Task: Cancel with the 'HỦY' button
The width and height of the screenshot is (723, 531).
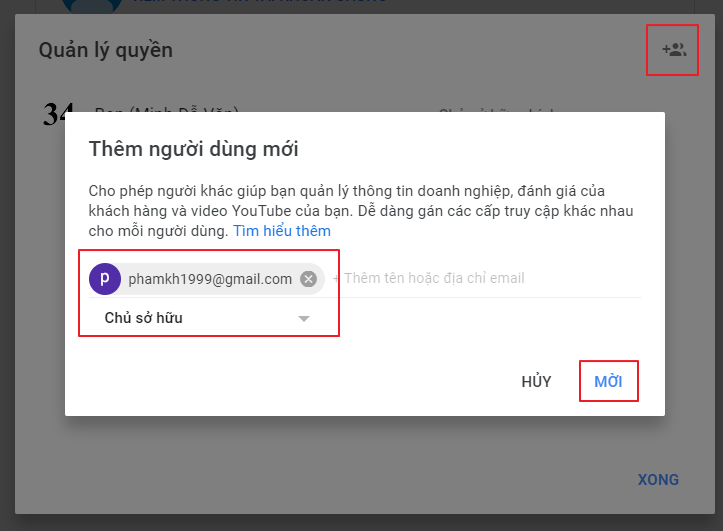Action: (x=536, y=381)
